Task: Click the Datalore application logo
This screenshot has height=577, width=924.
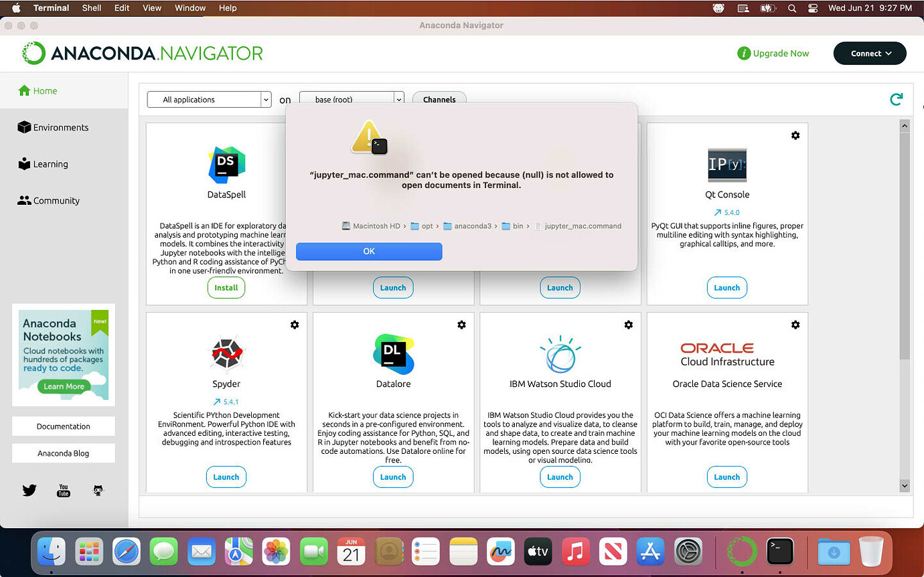Action: pos(393,354)
